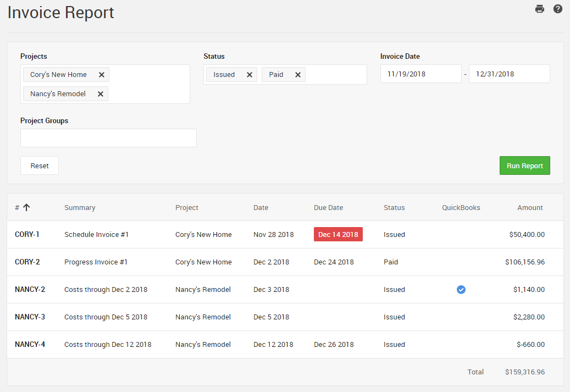Open the Project Groups selection field
Screen dimensions: 570x392
(108, 138)
